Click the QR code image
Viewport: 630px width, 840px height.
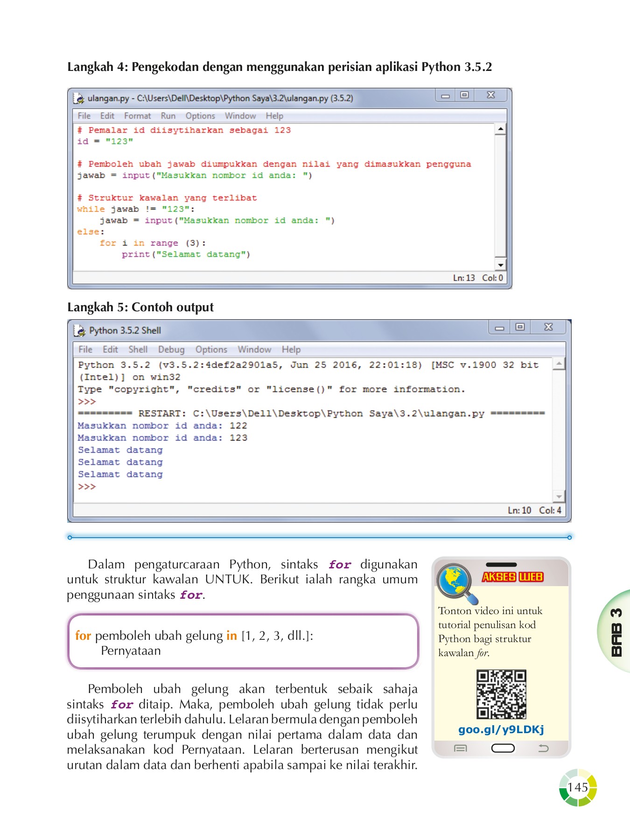[501, 694]
